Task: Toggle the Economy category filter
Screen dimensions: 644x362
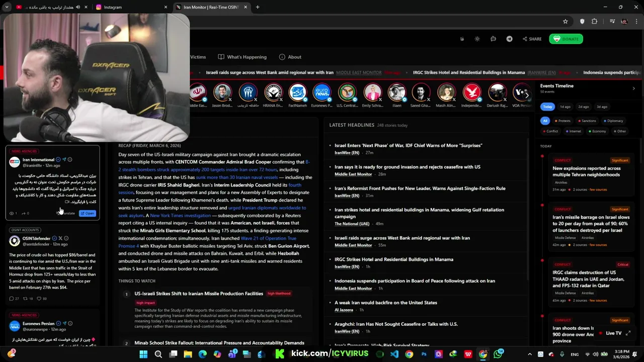Action: (x=596, y=131)
